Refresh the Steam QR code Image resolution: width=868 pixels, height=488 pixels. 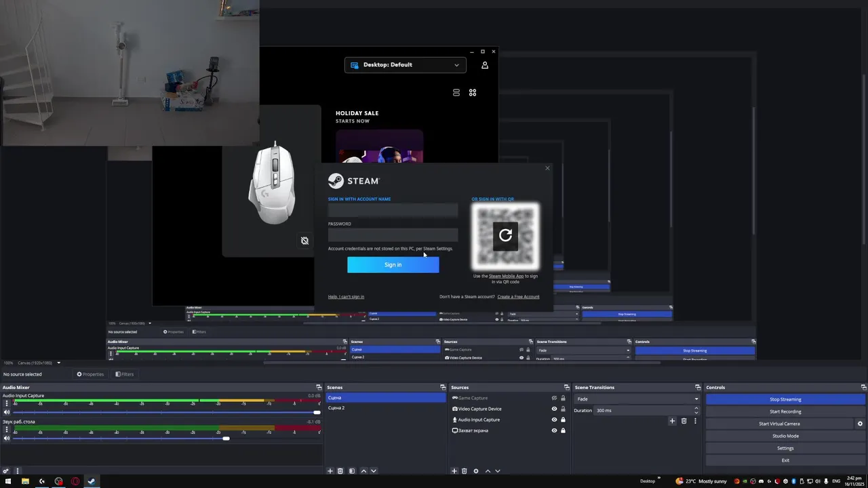point(505,235)
